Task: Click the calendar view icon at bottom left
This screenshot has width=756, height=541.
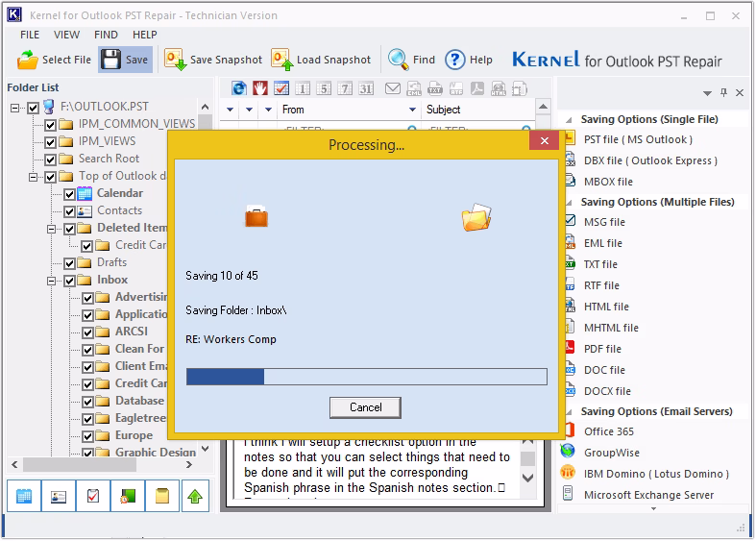Action: coord(24,496)
